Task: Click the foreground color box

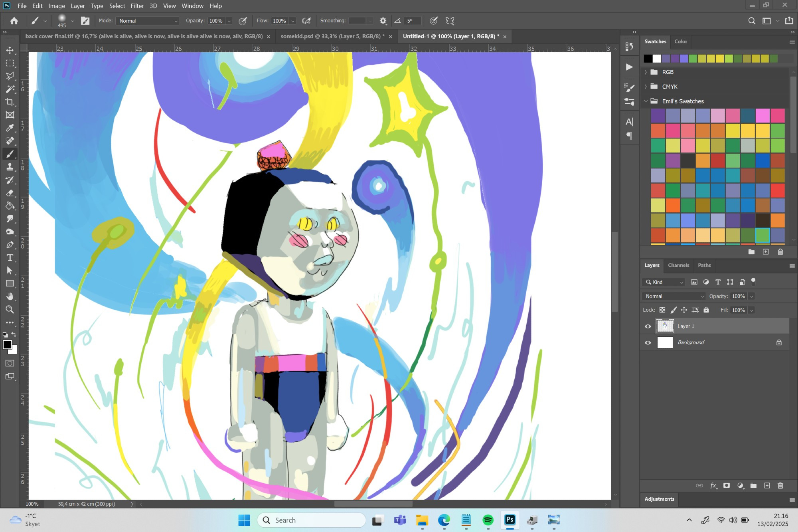Action: [7, 345]
